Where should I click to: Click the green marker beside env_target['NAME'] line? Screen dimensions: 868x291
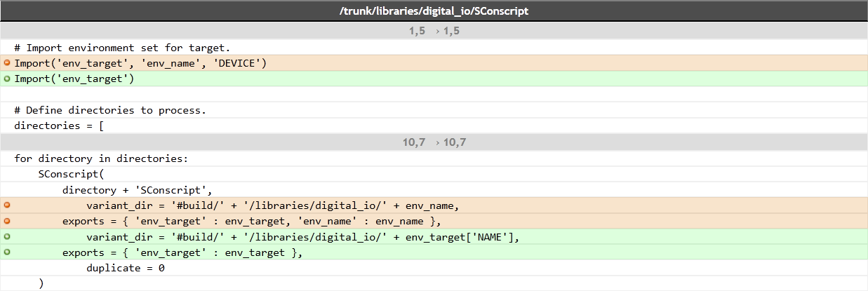[x=7, y=236]
